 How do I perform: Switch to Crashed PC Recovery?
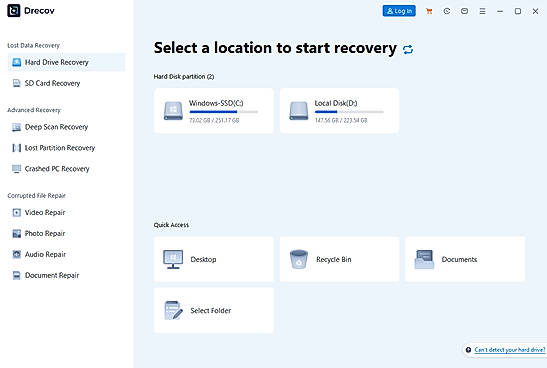pyautogui.click(x=66, y=169)
